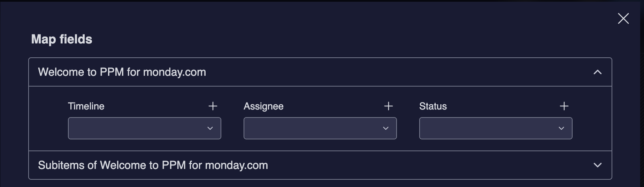Select the empty Timeline combo box
This screenshot has width=644, height=187.
(136, 128)
